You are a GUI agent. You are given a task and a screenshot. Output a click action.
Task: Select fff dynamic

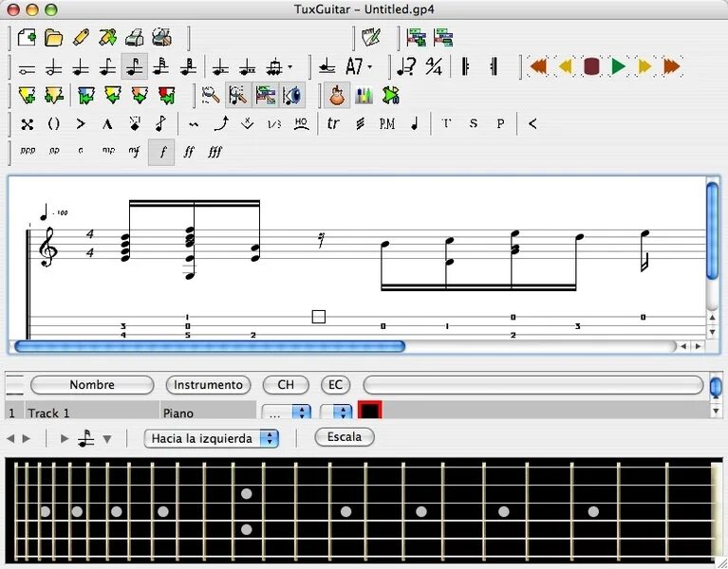(215, 152)
